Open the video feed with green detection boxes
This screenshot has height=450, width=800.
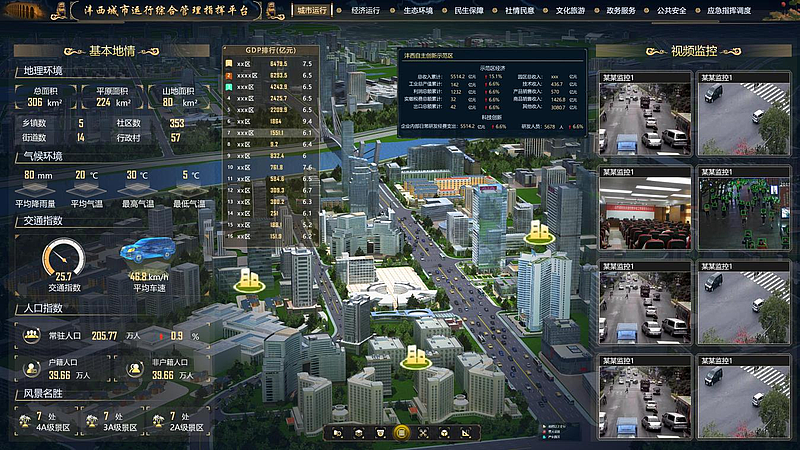point(745,213)
